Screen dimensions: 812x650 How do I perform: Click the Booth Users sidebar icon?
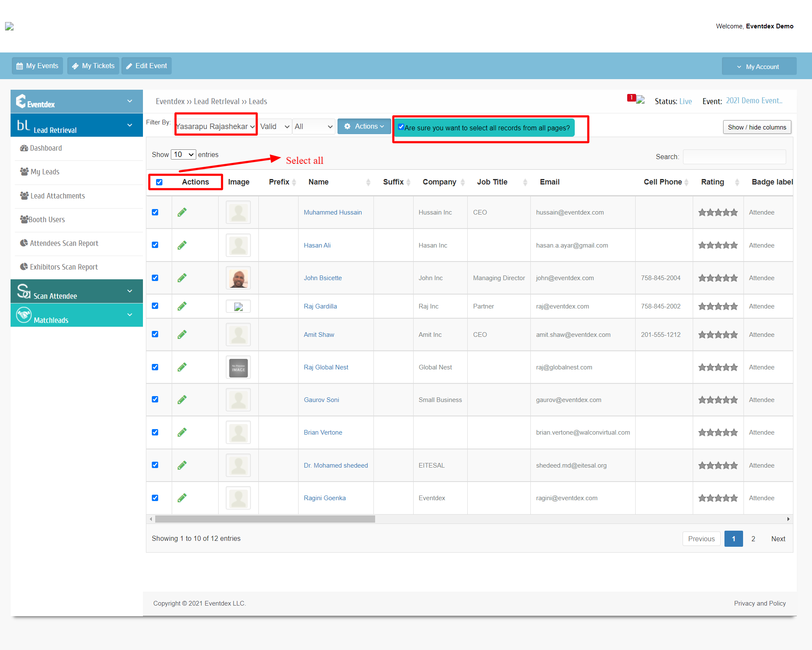click(24, 220)
